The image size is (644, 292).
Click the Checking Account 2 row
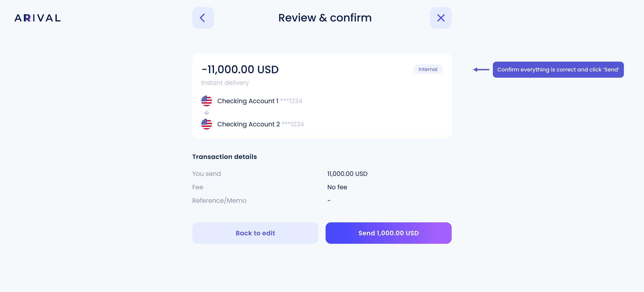252,124
